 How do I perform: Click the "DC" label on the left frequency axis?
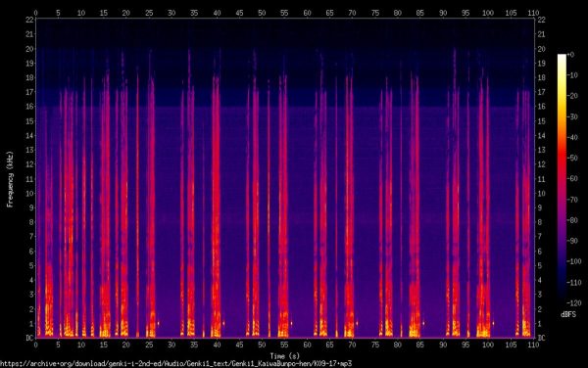point(29,338)
